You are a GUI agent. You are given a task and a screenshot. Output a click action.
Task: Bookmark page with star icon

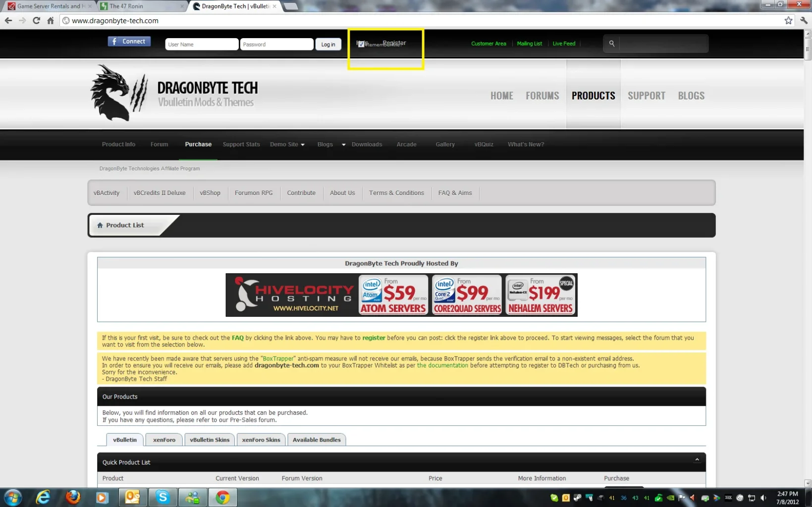coord(788,20)
